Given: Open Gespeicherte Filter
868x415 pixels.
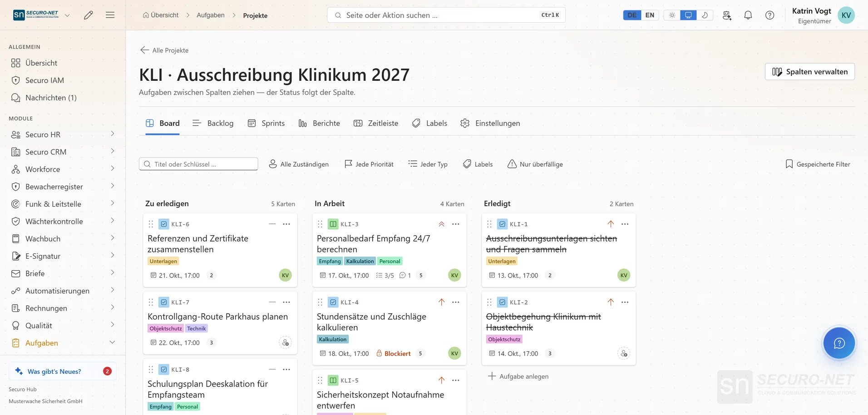Looking at the screenshot, I should [818, 164].
